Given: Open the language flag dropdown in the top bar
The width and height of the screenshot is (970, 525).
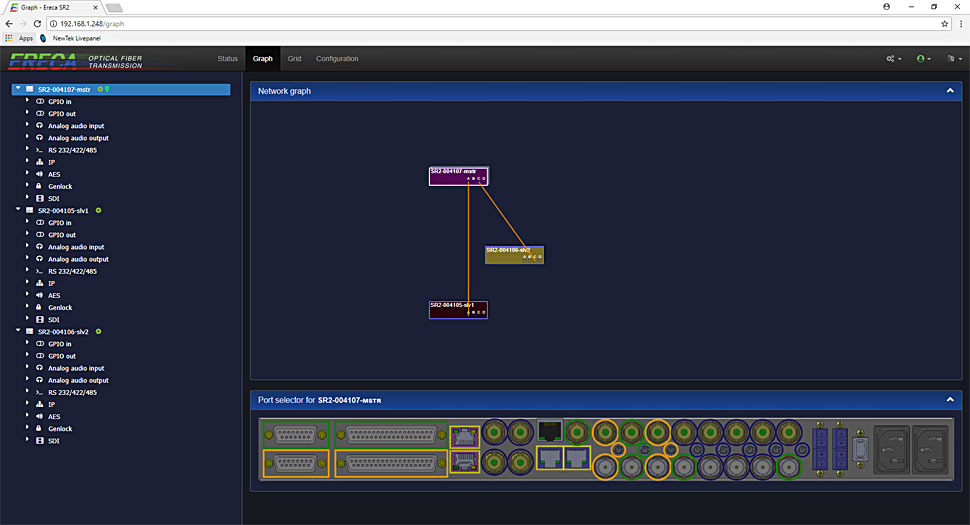Looking at the screenshot, I should [x=951, y=59].
